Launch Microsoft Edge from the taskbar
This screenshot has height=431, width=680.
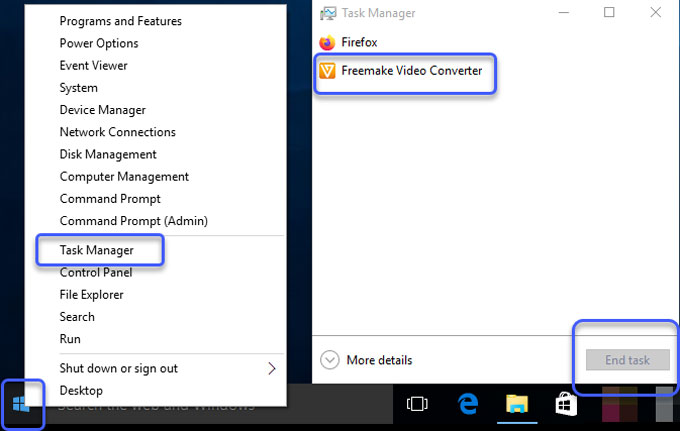[x=467, y=404]
